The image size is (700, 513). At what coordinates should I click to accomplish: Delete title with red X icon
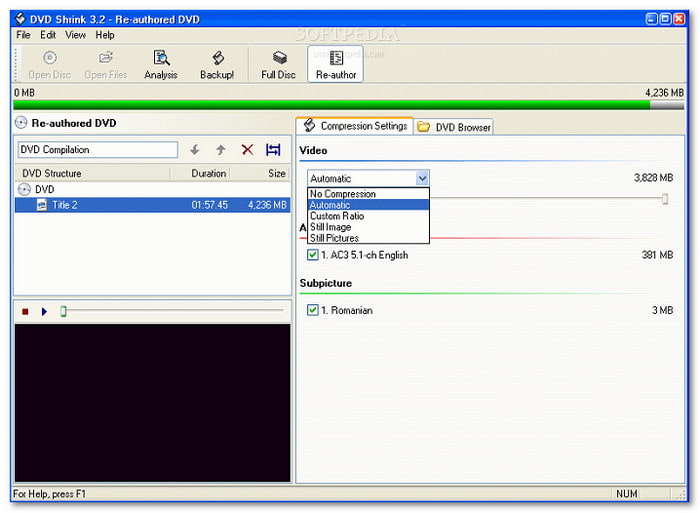(x=247, y=150)
